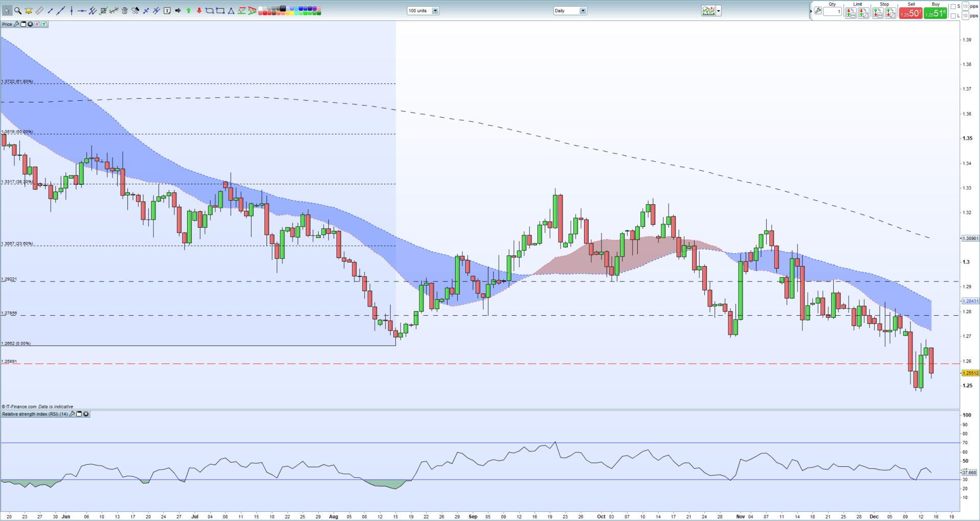Screen dimensions: 980x521
Task: Pick the white color swatch
Action: [260, 8]
